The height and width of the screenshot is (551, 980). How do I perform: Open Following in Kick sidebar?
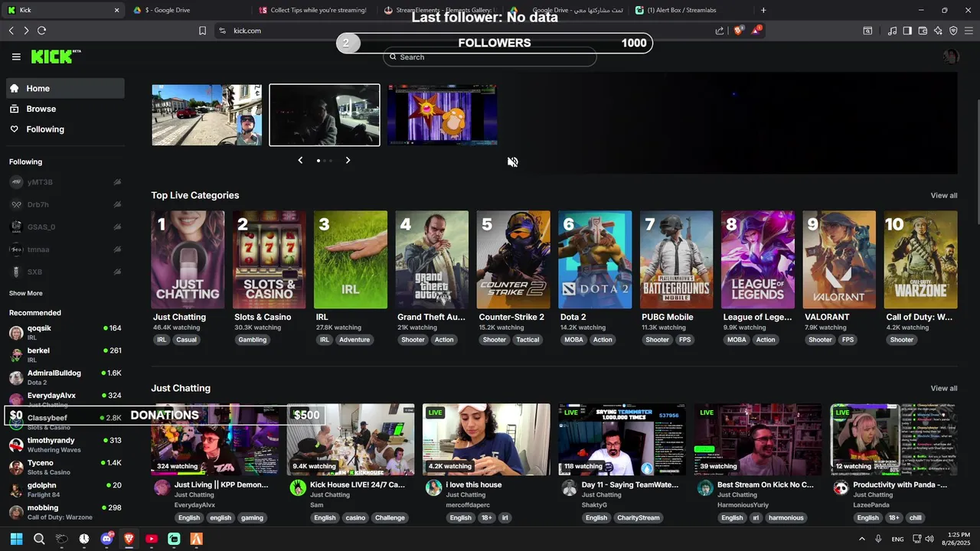coord(65,129)
